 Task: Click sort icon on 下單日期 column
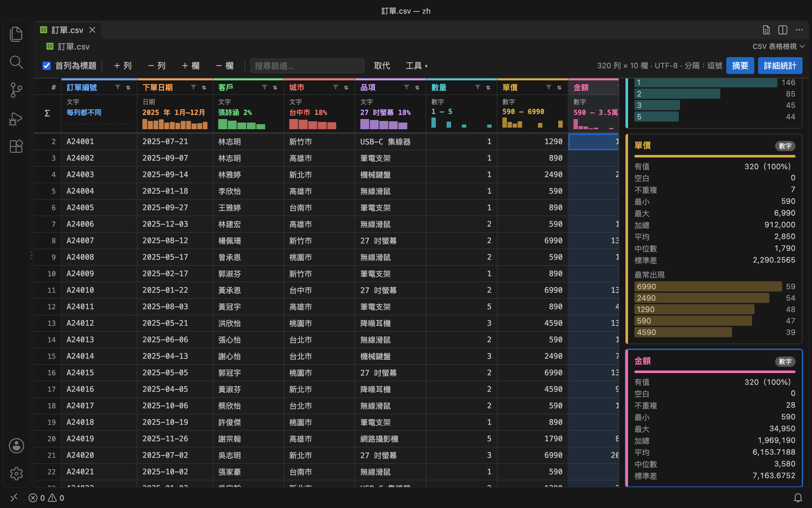[x=204, y=87]
